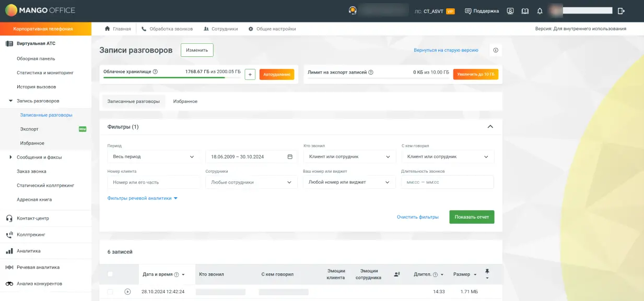Play the 28.10.2024 call recording
Screen dimensions: 644x301
(127, 292)
